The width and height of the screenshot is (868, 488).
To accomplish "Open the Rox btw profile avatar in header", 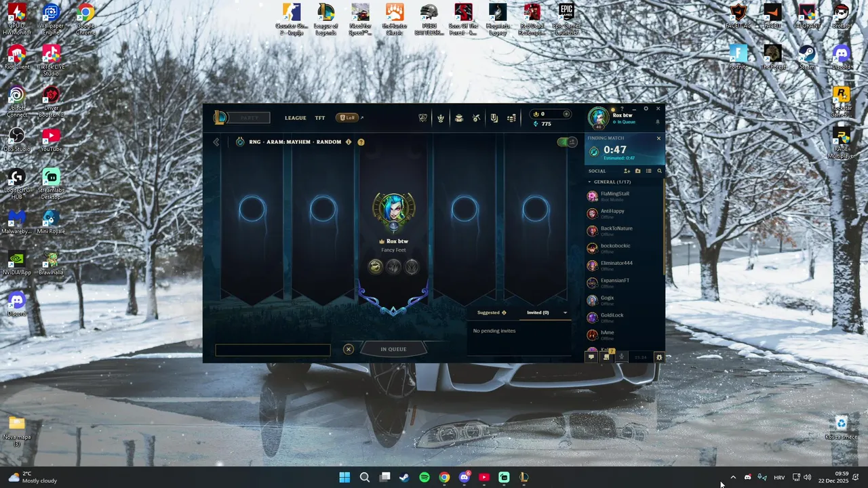I will 598,117.
